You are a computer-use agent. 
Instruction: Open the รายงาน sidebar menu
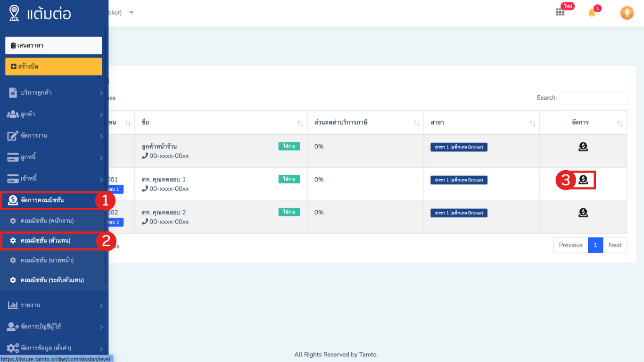point(54,305)
